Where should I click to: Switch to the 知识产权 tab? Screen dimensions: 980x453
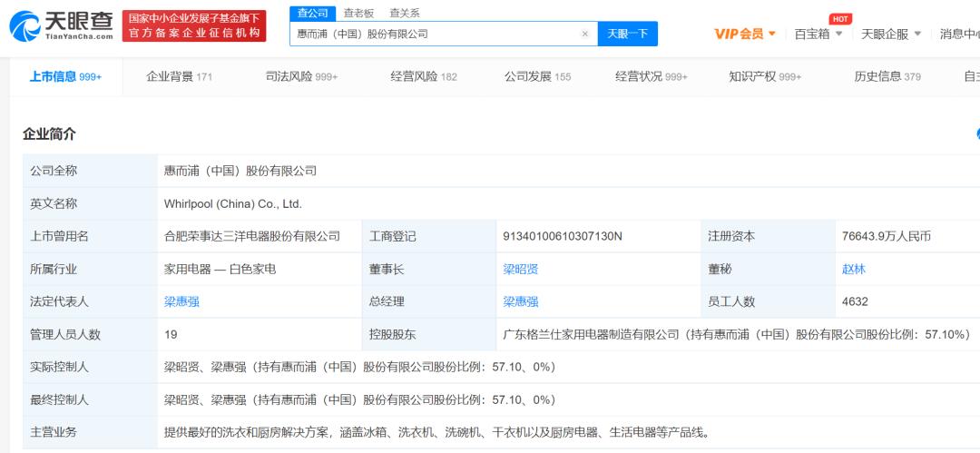point(765,77)
